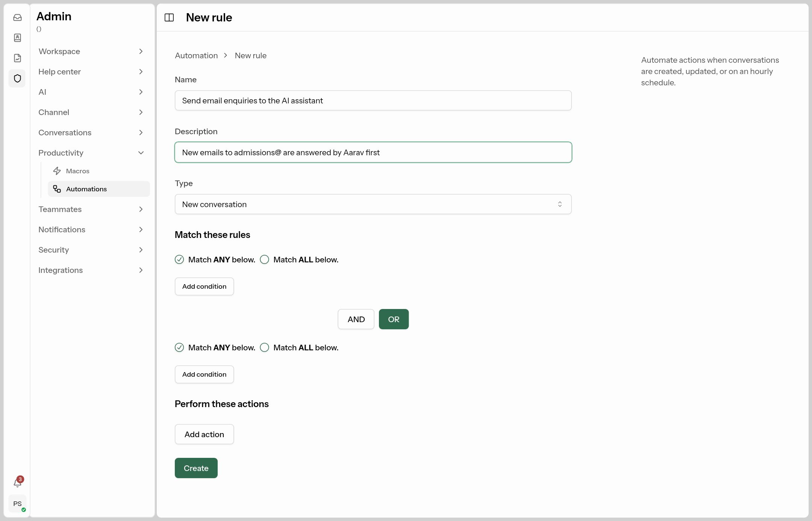Open the reports icon in left rail
The height and width of the screenshot is (521, 812).
(17, 58)
